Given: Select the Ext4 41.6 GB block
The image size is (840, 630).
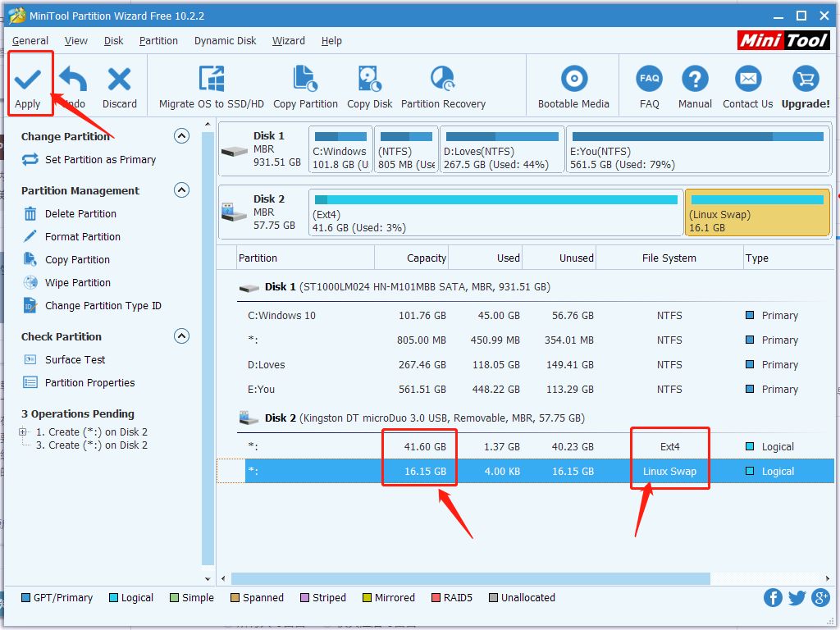Looking at the screenshot, I should tap(495, 212).
